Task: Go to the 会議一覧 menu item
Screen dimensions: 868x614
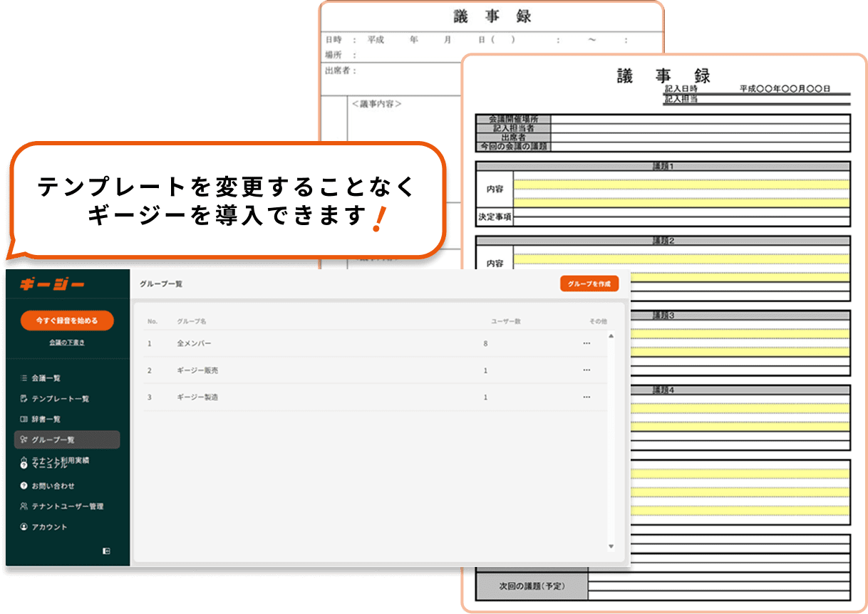Action: pyautogui.click(x=46, y=378)
